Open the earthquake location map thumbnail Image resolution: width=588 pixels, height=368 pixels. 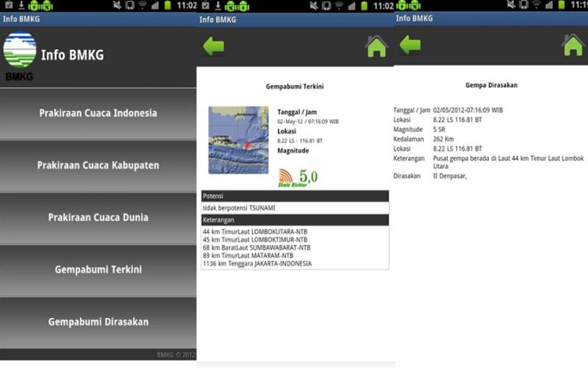point(238,140)
